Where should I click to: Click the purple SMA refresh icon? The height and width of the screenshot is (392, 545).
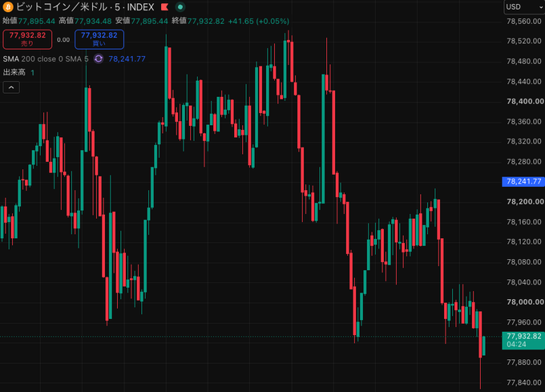pyautogui.click(x=99, y=59)
